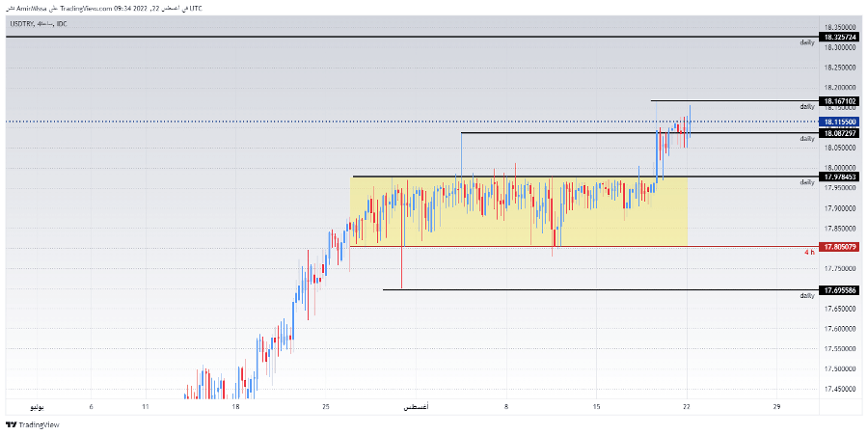The image size is (868, 435).
Task: Click the red '4 h' timeframe label
Action: pyautogui.click(x=809, y=253)
